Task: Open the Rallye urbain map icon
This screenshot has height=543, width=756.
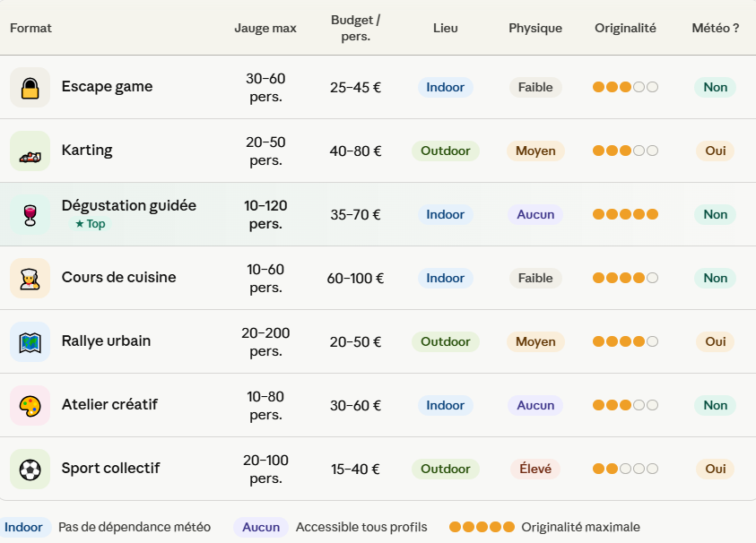Action: coord(30,341)
